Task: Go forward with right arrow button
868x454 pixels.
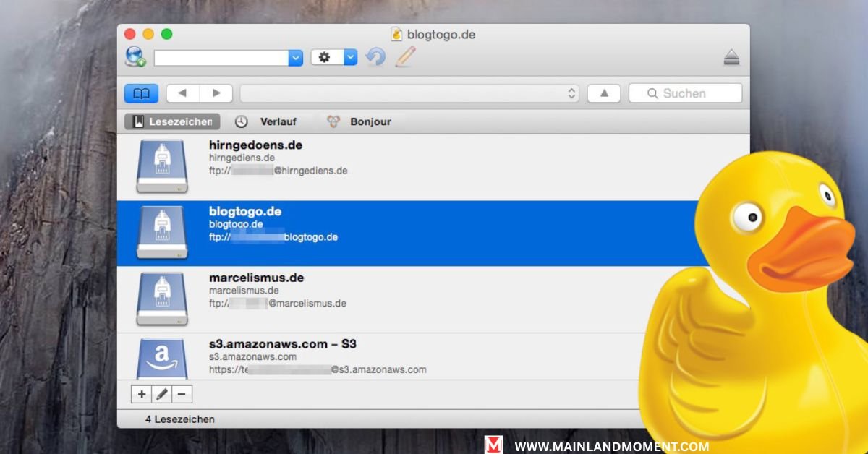Action: pos(216,93)
